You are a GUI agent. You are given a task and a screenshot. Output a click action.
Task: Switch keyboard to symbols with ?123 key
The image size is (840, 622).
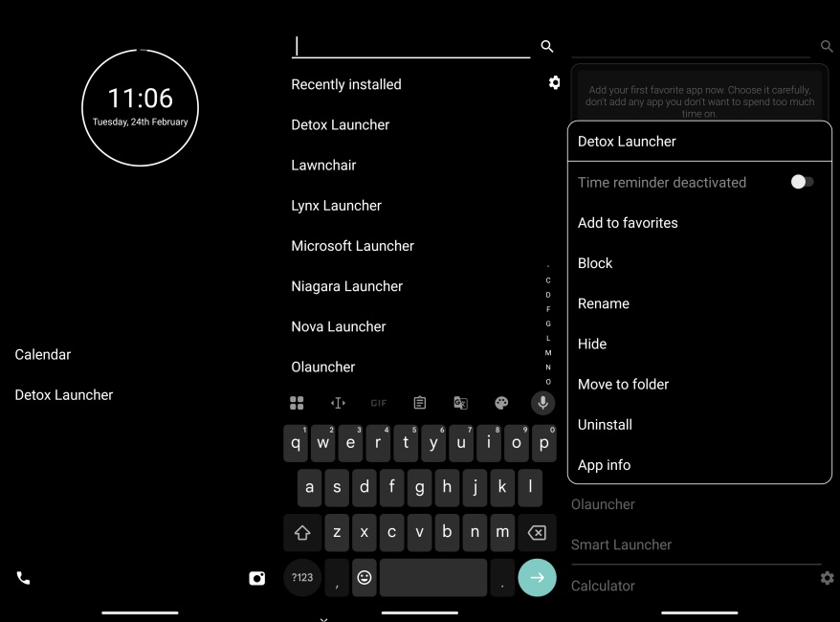pyautogui.click(x=300, y=577)
